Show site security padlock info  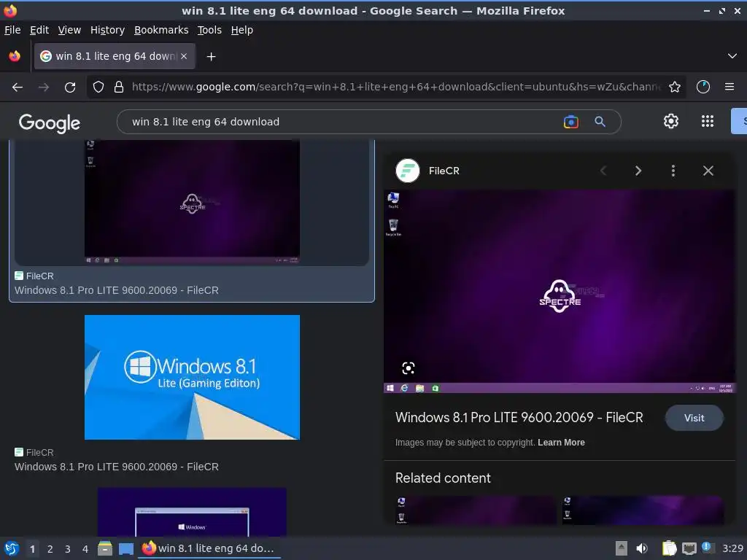coord(119,87)
